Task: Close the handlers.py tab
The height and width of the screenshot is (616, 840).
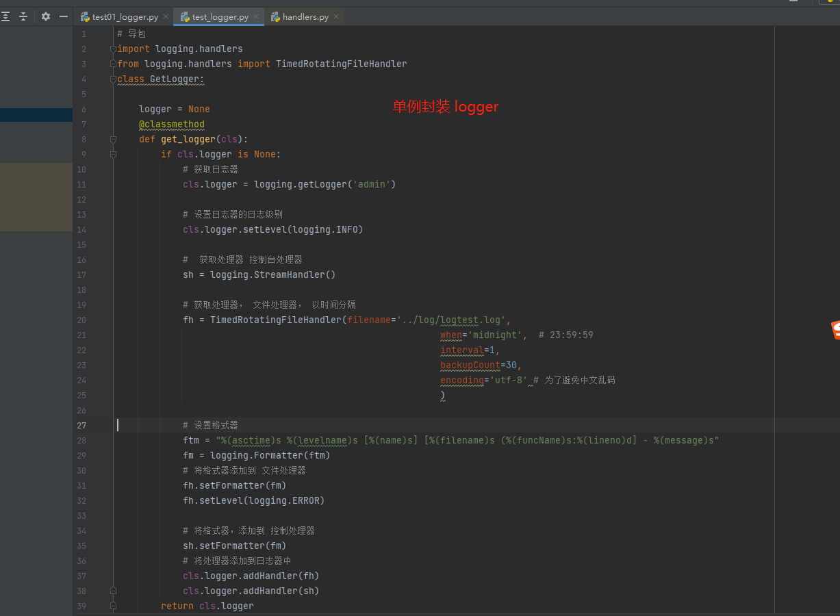Action: (x=336, y=17)
